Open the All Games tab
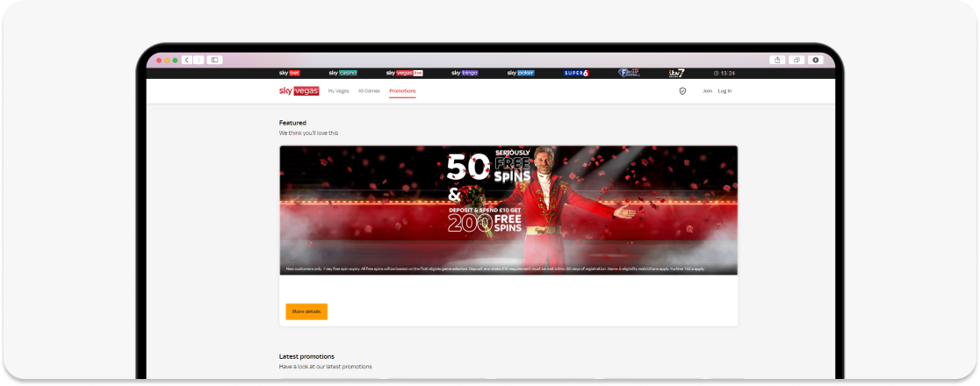 369,91
